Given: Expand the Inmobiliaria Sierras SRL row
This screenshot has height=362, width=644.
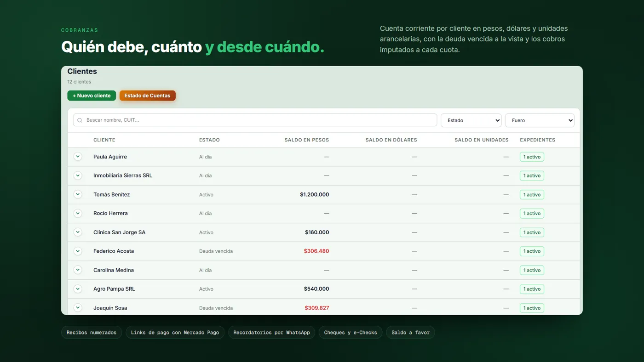Looking at the screenshot, I should pos(78,175).
